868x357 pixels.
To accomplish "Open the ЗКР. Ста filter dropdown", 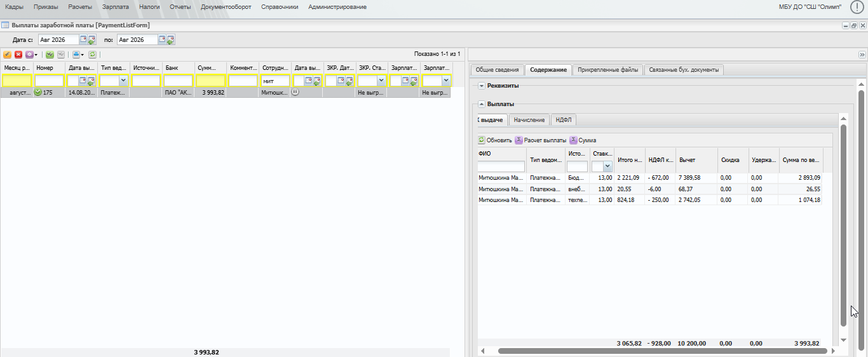I will pyautogui.click(x=381, y=81).
